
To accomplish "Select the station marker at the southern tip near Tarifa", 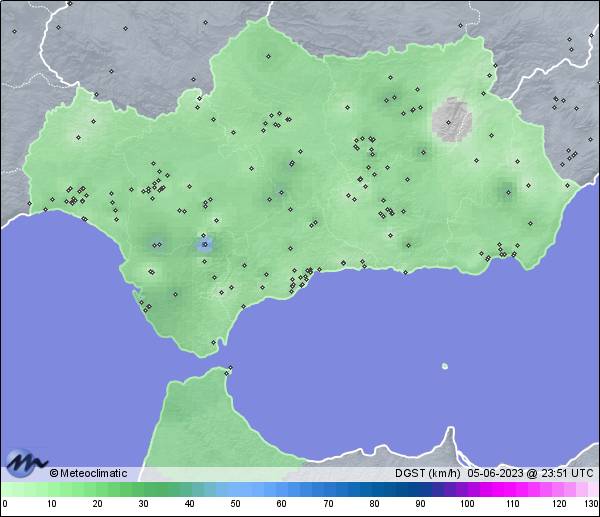I will [213, 343].
